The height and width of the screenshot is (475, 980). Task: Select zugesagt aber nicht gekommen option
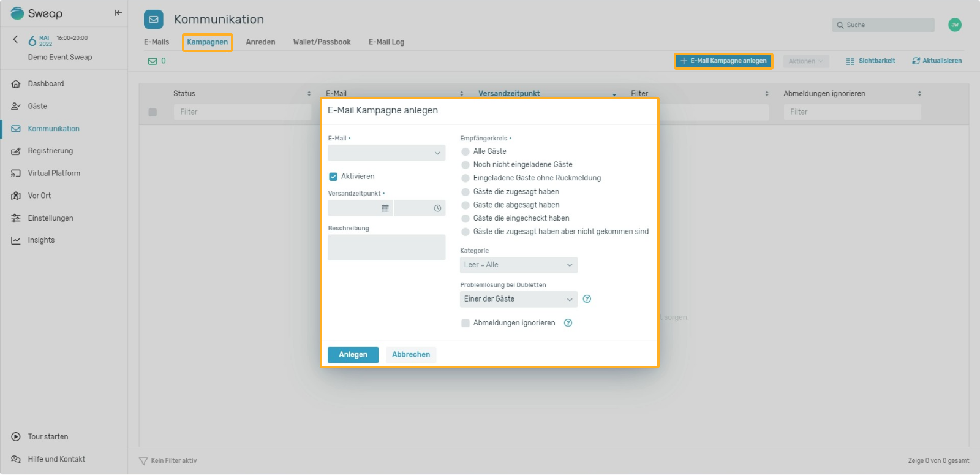click(466, 232)
